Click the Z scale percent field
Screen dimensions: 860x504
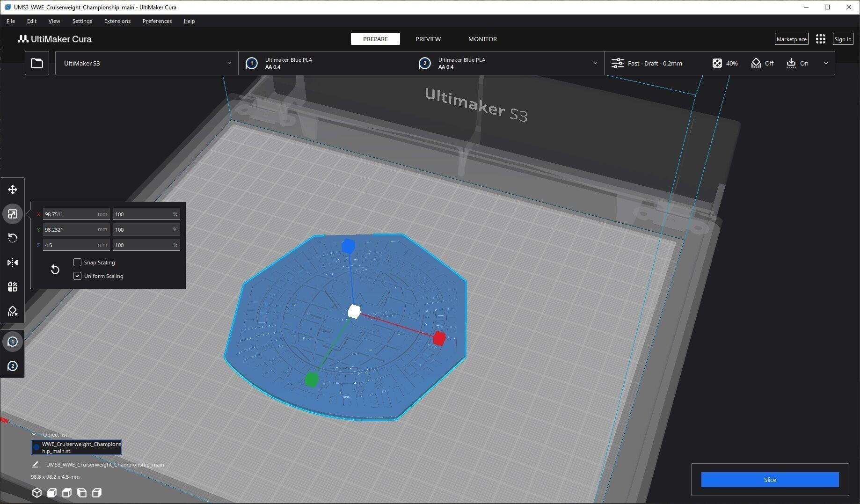point(146,245)
